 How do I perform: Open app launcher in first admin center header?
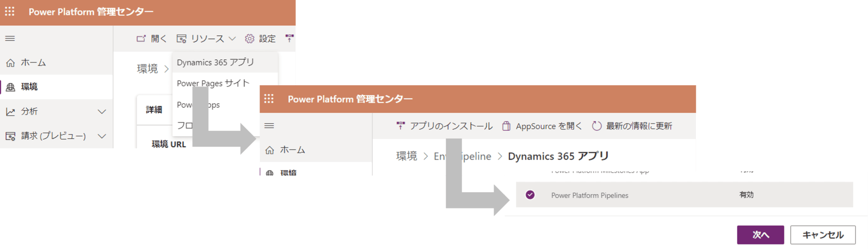[10, 12]
